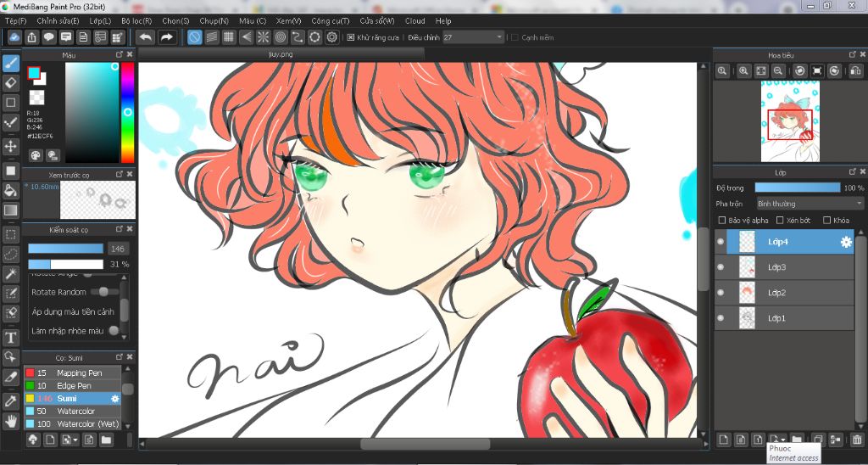Toggle Cạnh mềm soft edge checkbox

tap(515, 37)
